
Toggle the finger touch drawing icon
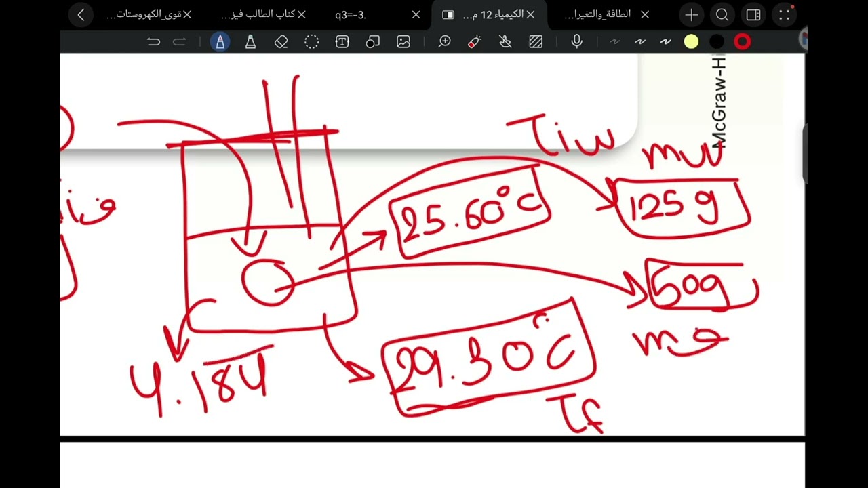point(505,42)
